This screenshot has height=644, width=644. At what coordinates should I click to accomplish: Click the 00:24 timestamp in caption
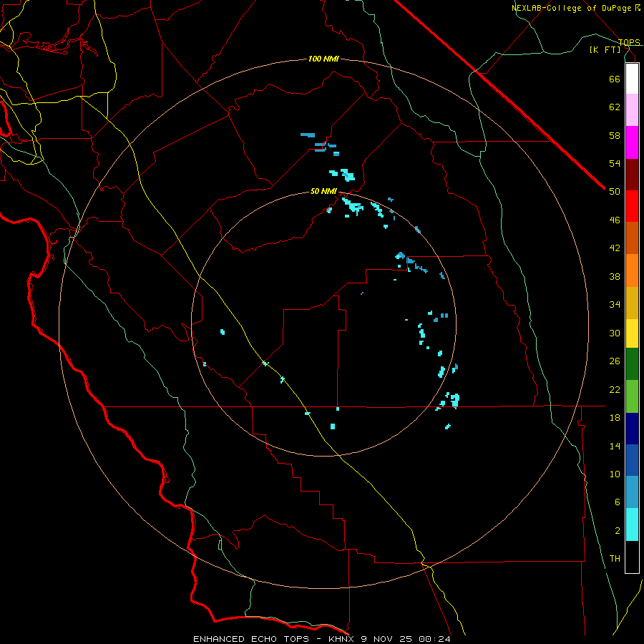tap(434, 639)
